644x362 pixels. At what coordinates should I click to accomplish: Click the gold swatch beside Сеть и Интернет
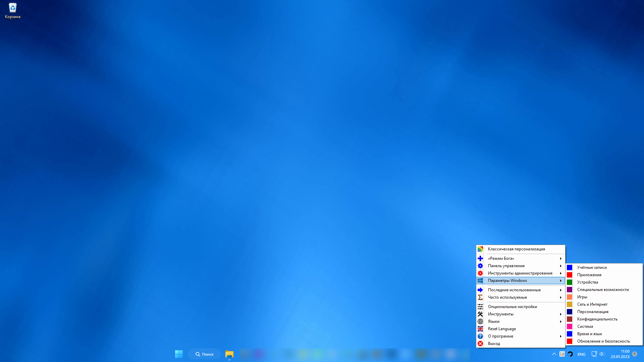click(570, 304)
